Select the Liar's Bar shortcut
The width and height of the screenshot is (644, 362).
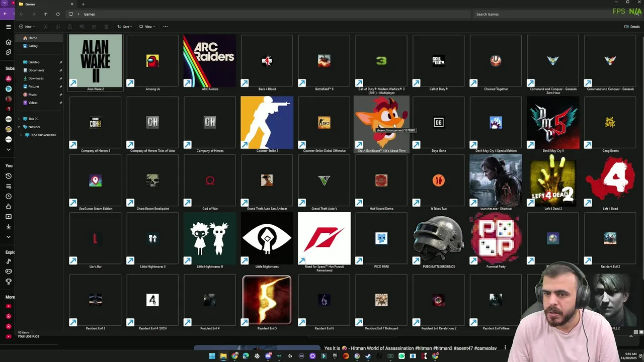click(95, 240)
